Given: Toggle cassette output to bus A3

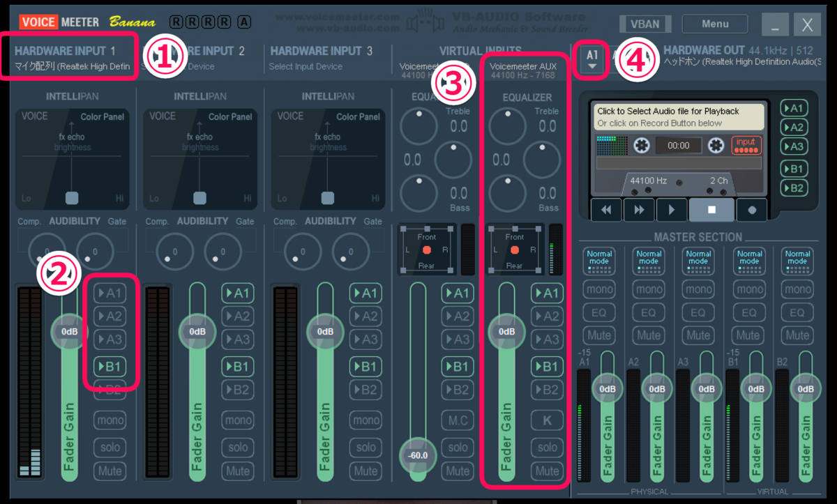Looking at the screenshot, I should tap(794, 146).
